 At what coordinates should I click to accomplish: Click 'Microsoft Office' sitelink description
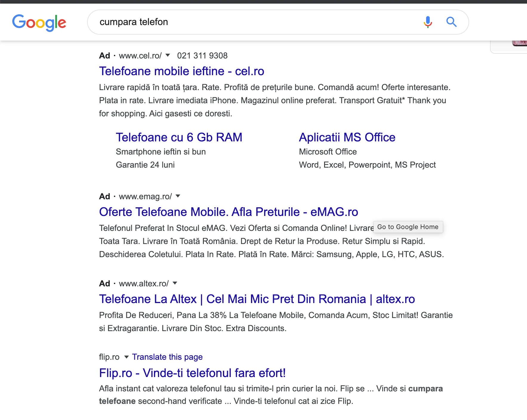(x=328, y=152)
